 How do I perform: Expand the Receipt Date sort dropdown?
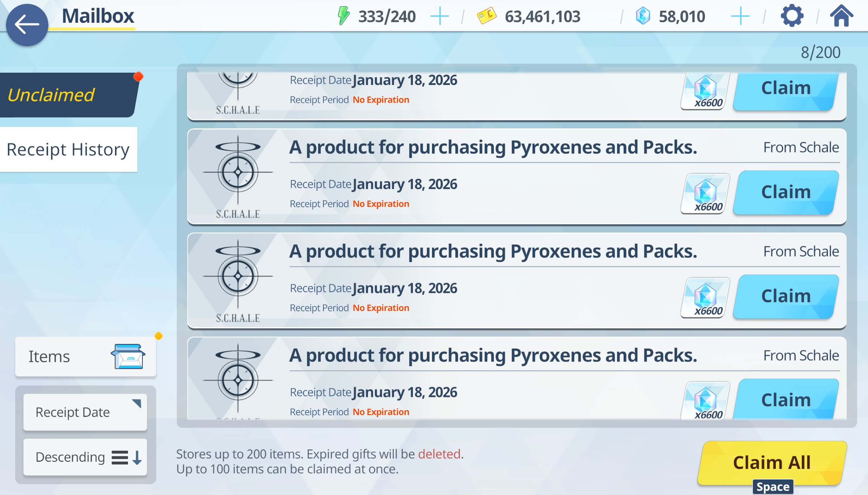click(x=85, y=412)
